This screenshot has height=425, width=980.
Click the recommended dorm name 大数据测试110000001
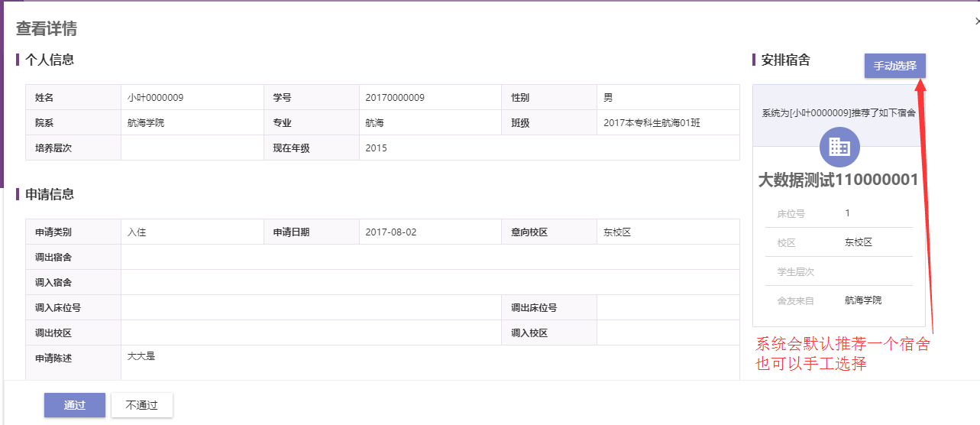click(838, 180)
